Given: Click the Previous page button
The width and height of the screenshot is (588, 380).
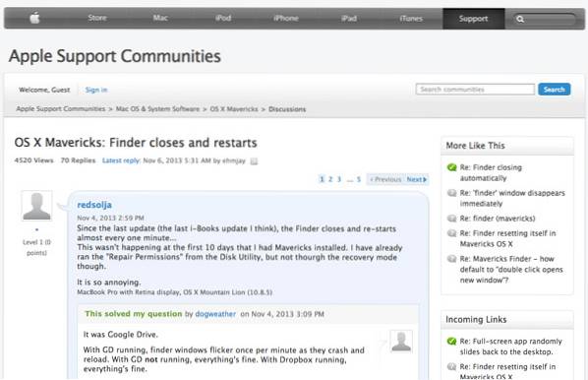Looking at the screenshot, I should [385, 179].
